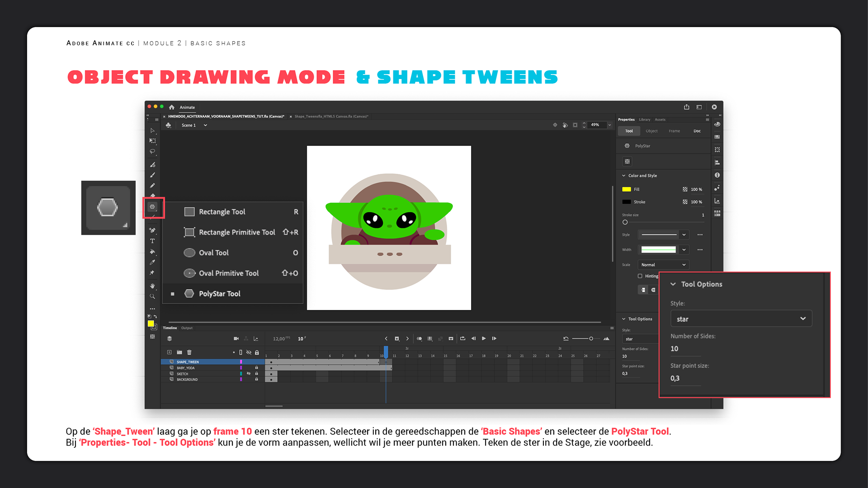Image resolution: width=868 pixels, height=488 pixels.
Task: Unlock the BABY_YODA layer
Action: (256, 368)
